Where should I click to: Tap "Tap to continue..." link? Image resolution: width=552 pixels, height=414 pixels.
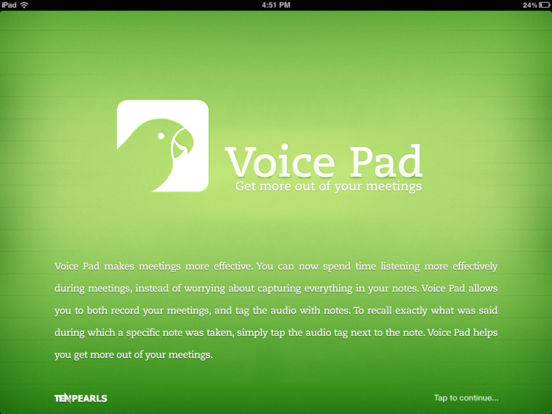tap(466, 398)
